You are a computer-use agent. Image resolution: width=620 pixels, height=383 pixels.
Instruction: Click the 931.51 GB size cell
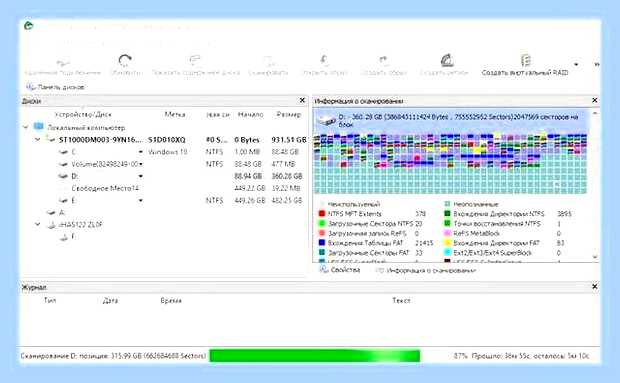(289, 140)
